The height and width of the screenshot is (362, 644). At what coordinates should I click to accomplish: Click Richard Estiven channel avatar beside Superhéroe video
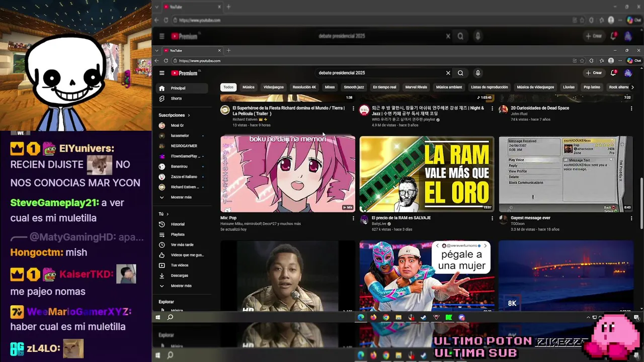(x=225, y=110)
